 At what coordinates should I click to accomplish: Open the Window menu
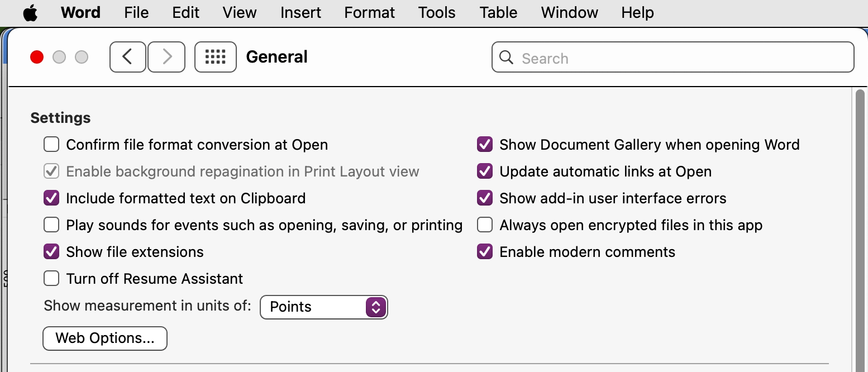coord(569,12)
